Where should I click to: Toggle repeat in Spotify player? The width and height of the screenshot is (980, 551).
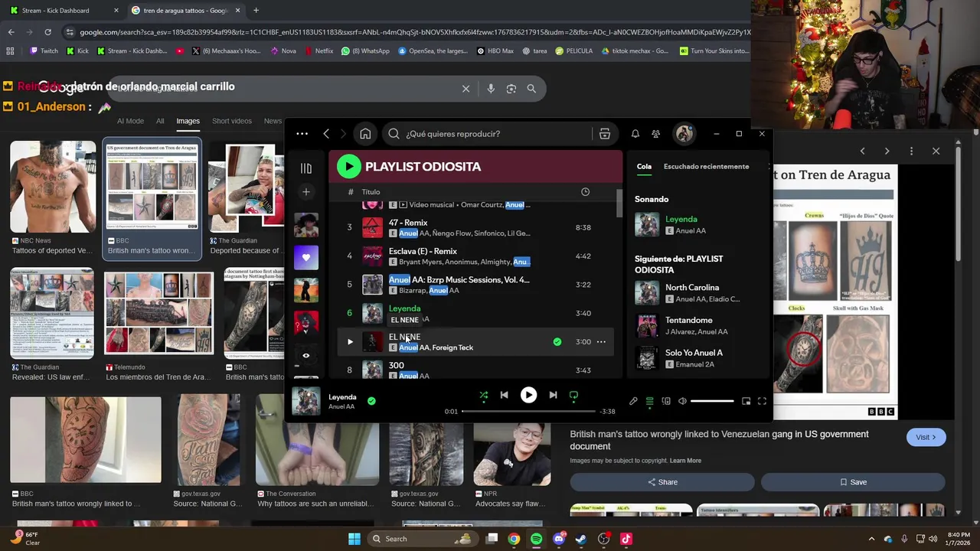point(573,395)
